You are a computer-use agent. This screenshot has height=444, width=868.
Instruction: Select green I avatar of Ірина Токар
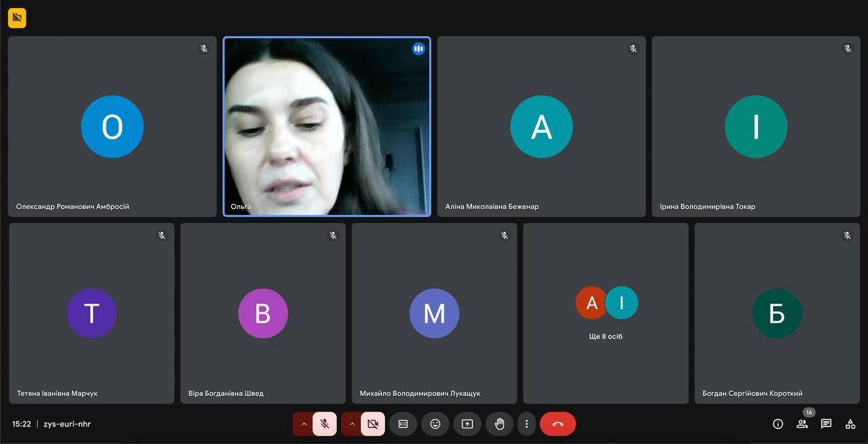[756, 127]
